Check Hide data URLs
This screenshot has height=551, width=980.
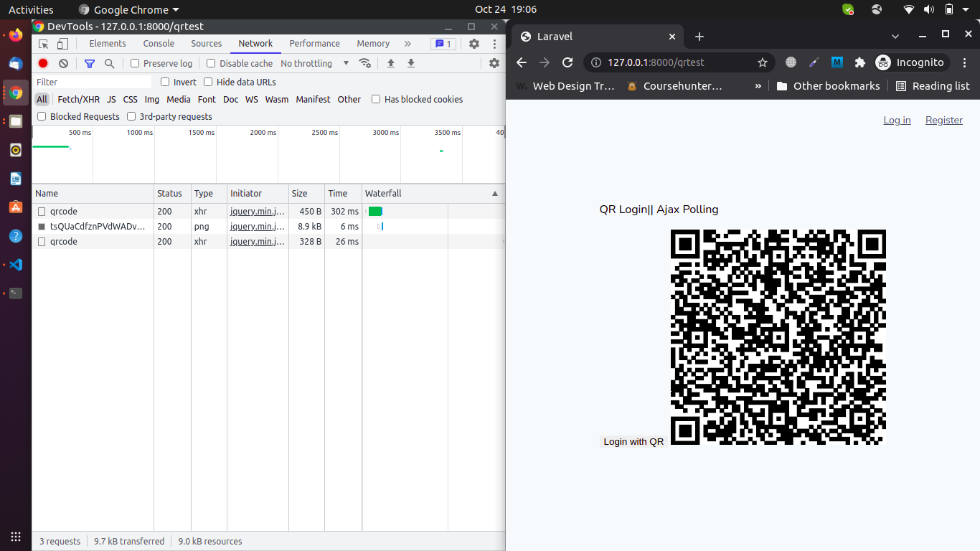tap(208, 82)
